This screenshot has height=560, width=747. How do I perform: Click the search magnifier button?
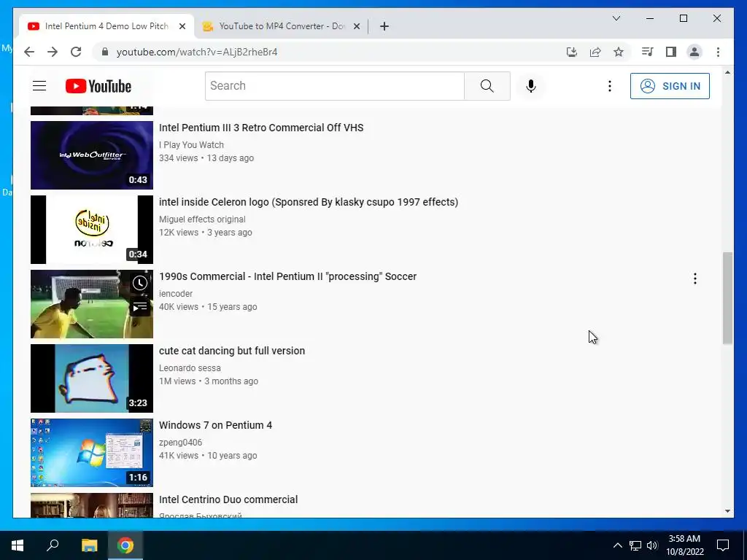pos(487,86)
